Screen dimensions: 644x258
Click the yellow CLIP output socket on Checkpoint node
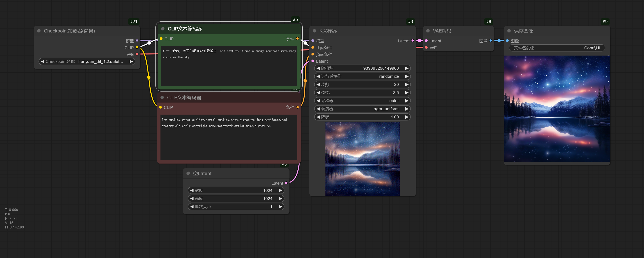click(x=137, y=47)
